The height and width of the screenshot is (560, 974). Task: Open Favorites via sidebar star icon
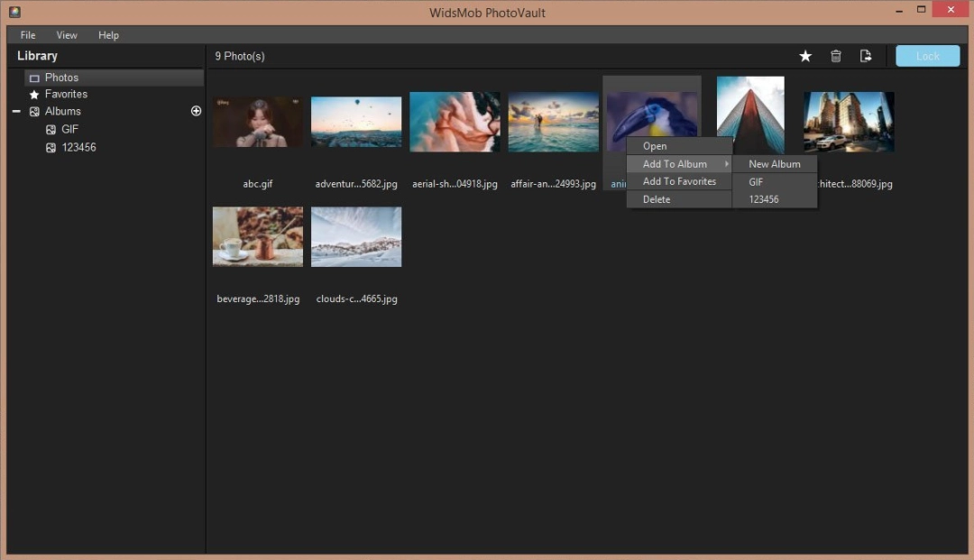tap(32, 94)
